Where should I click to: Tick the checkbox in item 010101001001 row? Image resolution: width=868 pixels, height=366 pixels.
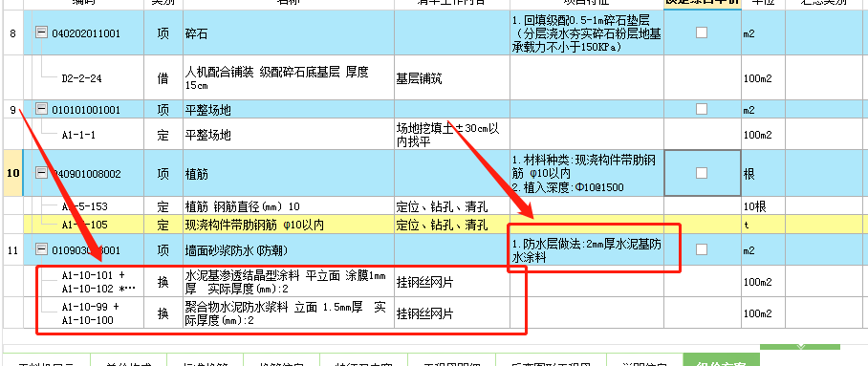[x=702, y=109]
